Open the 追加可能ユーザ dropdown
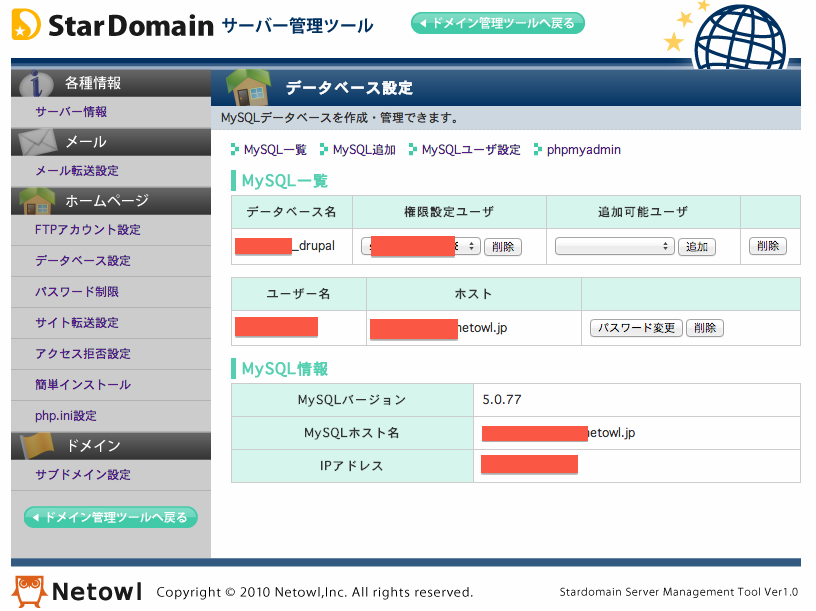Viewport: 816px width, 611px height. 613,245
